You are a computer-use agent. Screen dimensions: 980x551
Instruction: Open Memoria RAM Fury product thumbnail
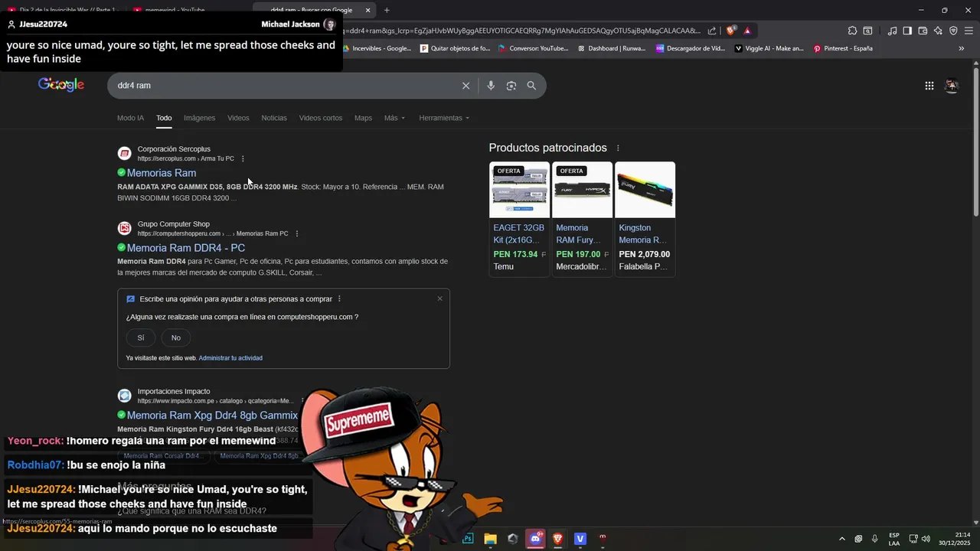point(582,190)
